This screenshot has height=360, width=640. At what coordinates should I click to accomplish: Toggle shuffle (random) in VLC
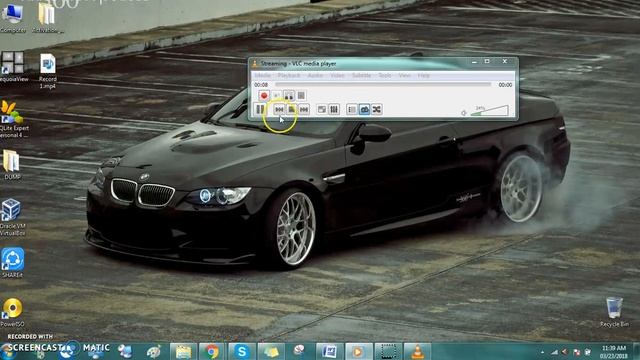pyautogui.click(x=377, y=109)
